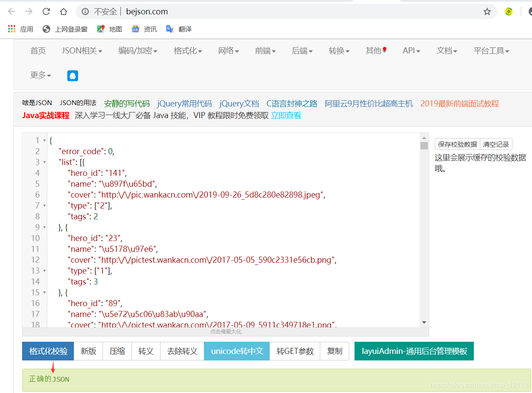
Task: Open the 上网登录窗 bookmark
Action: click(65, 29)
